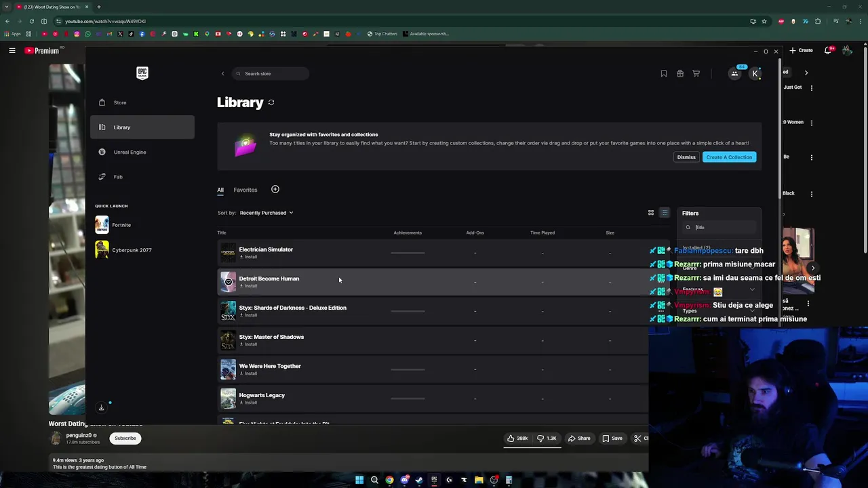The image size is (868, 488).
Task: Open options for 'Just Got' video
Action: point(812,88)
